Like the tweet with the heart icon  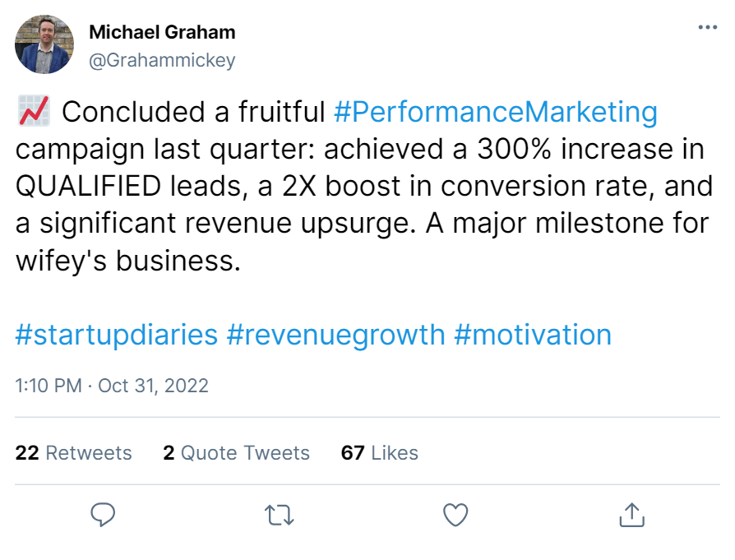click(x=455, y=515)
